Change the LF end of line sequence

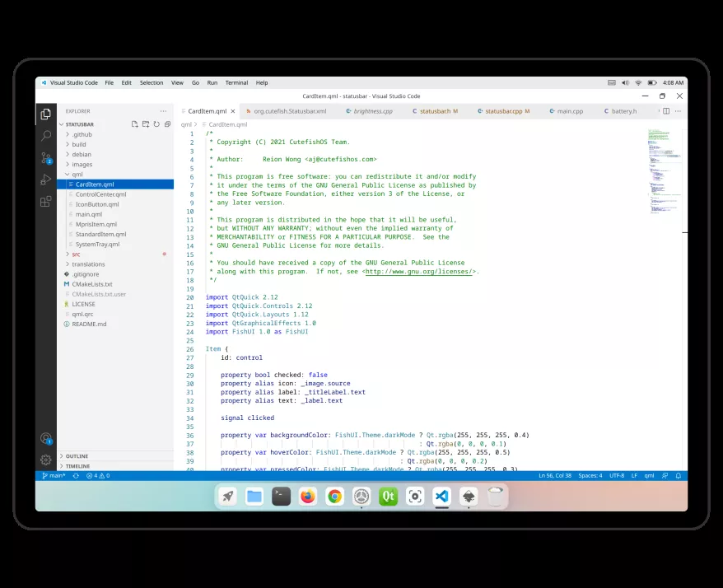(x=634, y=475)
